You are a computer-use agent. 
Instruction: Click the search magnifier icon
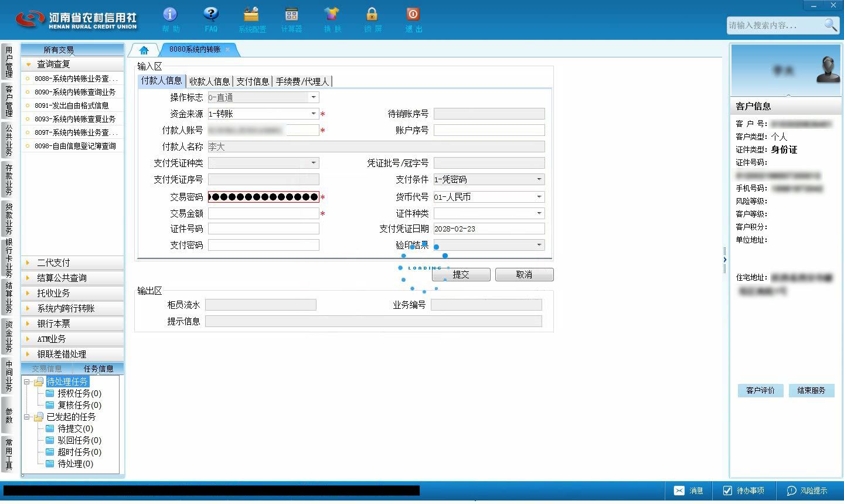point(831,25)
